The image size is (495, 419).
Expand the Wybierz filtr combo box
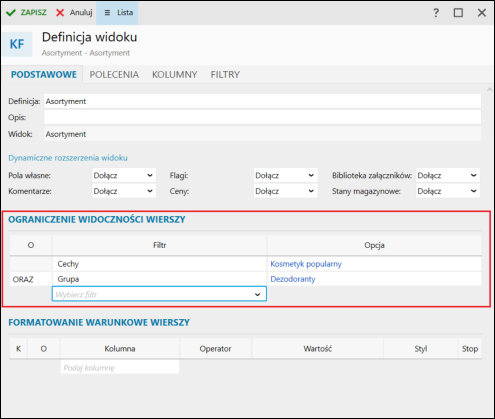pyautogui.click(x=159, y=294)
